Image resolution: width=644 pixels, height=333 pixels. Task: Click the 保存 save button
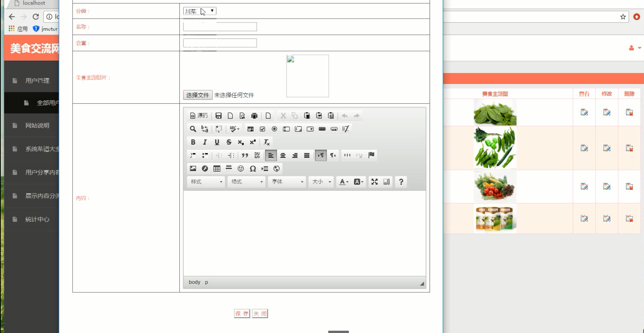(x=242, y=314)
